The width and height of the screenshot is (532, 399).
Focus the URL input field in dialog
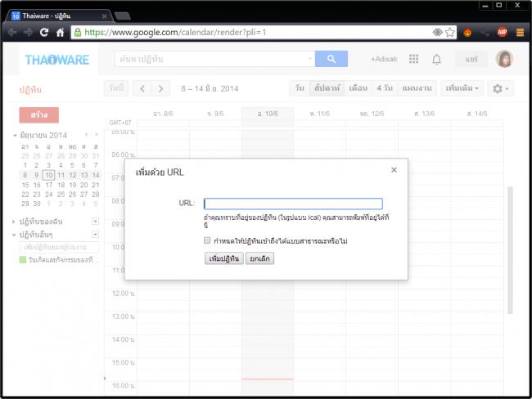click(x=293, y=204)
